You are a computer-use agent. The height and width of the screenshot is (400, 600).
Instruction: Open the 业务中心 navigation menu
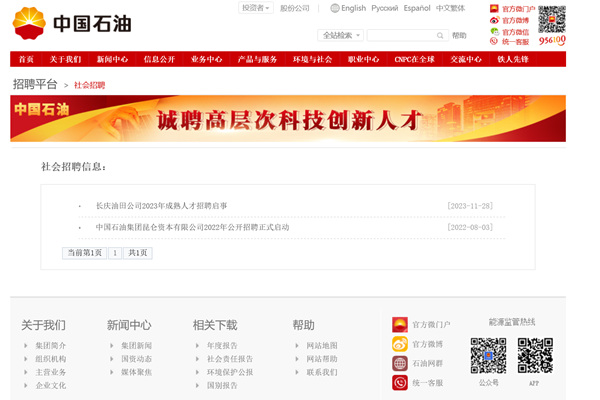tap(206, 59)
